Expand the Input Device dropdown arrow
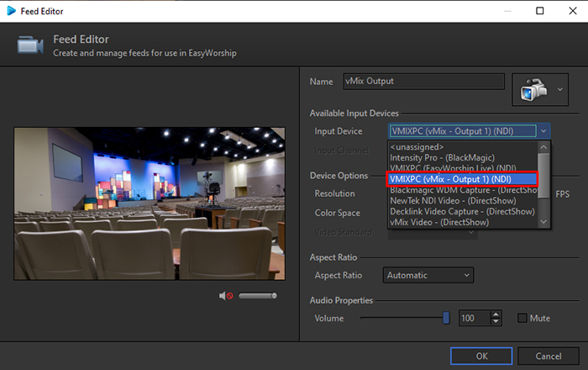 [x=544, y=131]
